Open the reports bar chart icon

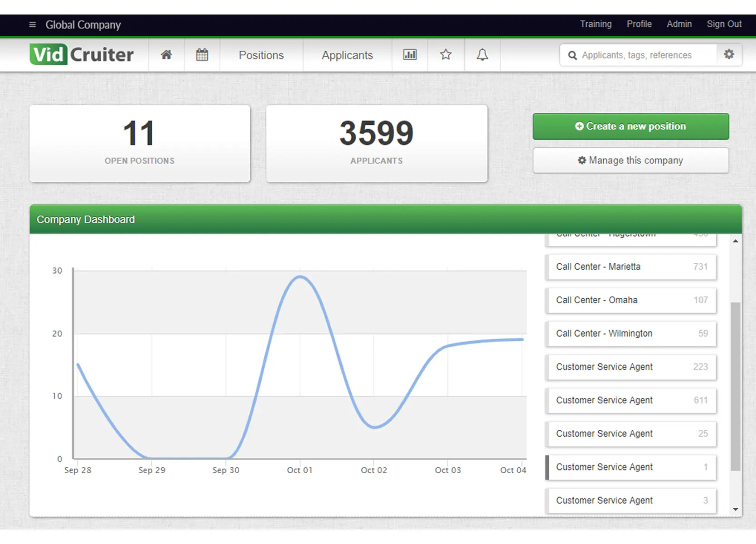pos(409,54)
